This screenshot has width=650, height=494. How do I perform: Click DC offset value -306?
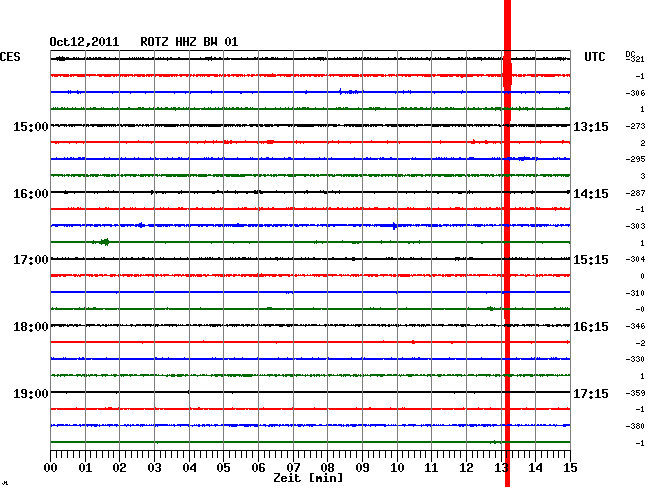[635, 93]
